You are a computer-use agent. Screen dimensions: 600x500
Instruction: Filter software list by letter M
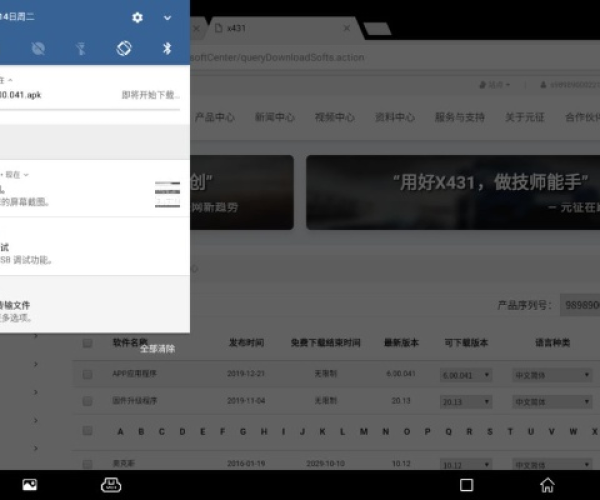[x=364, y=432]
